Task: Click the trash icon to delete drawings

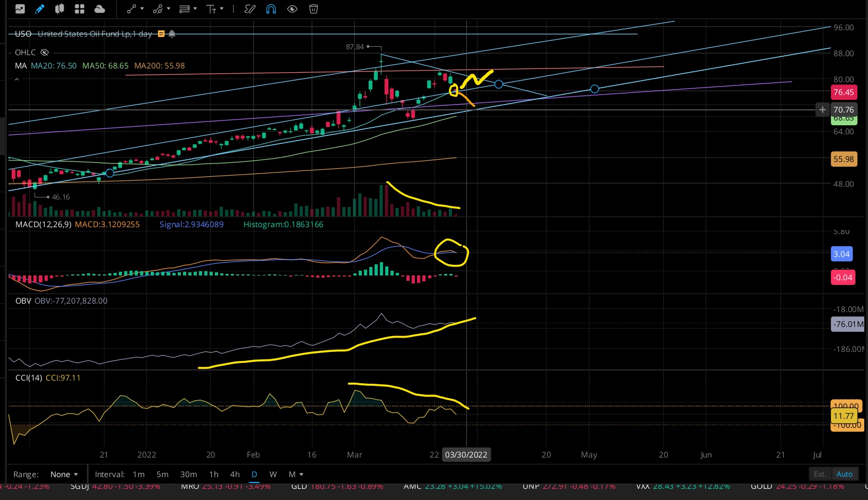Action: pyautogui.click(x=314, y=9)
